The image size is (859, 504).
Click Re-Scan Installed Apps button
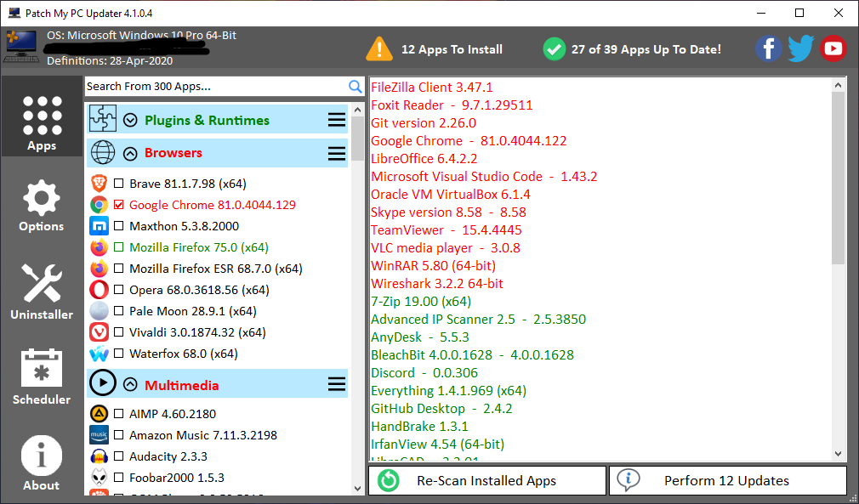point(487,480)
